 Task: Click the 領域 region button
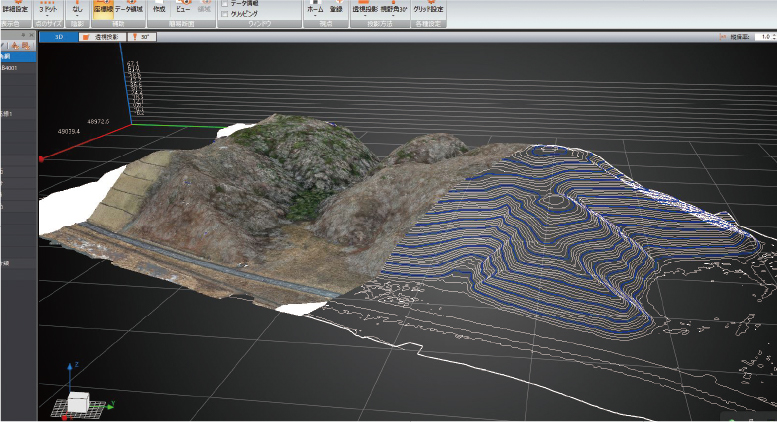point(204,9)
